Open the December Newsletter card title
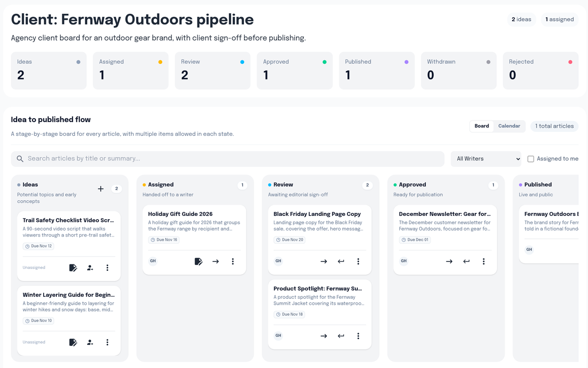This screenshot has width=588, height=368. (445, 214)
